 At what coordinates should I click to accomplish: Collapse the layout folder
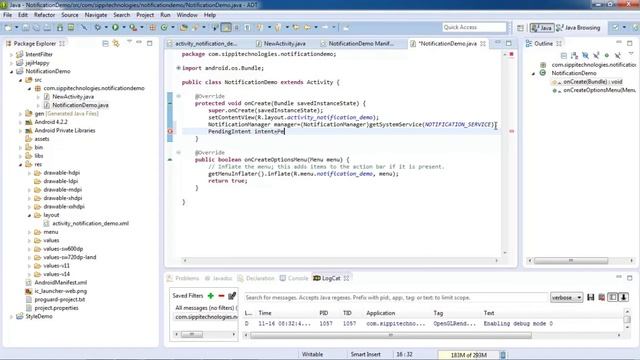29,215
